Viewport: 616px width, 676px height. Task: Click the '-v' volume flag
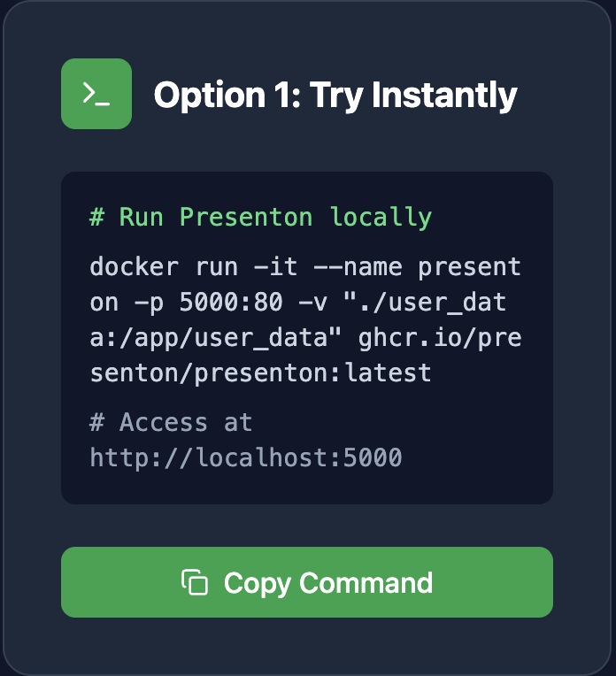(x=314, y=302)
